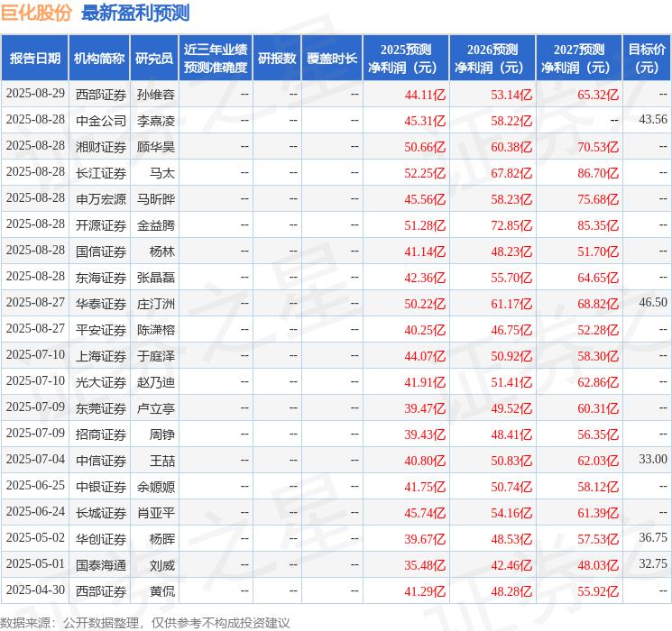Select 长江证券 institution cell
Screen dimensions: 672x631
(x=101, y=173)
